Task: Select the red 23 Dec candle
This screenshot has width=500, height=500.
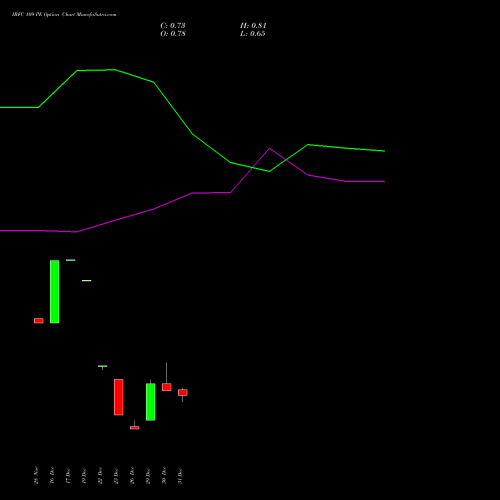Action: (x=119, y=397)
